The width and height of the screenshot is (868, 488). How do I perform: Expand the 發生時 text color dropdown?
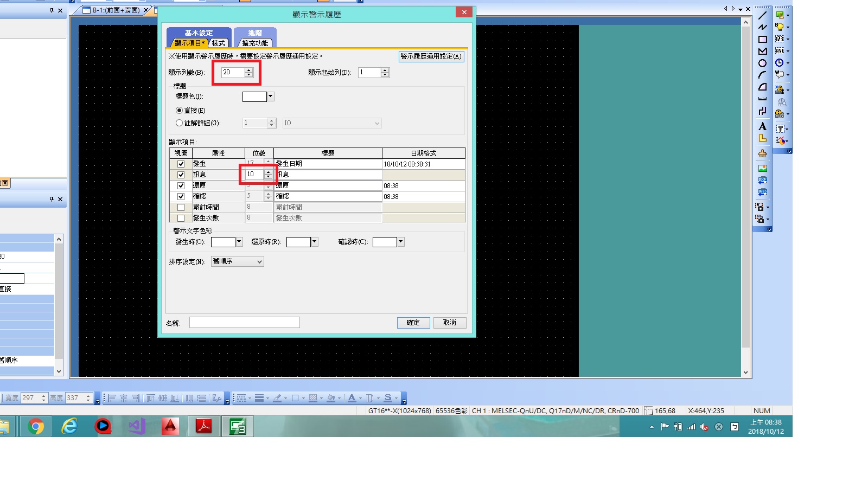239,242
